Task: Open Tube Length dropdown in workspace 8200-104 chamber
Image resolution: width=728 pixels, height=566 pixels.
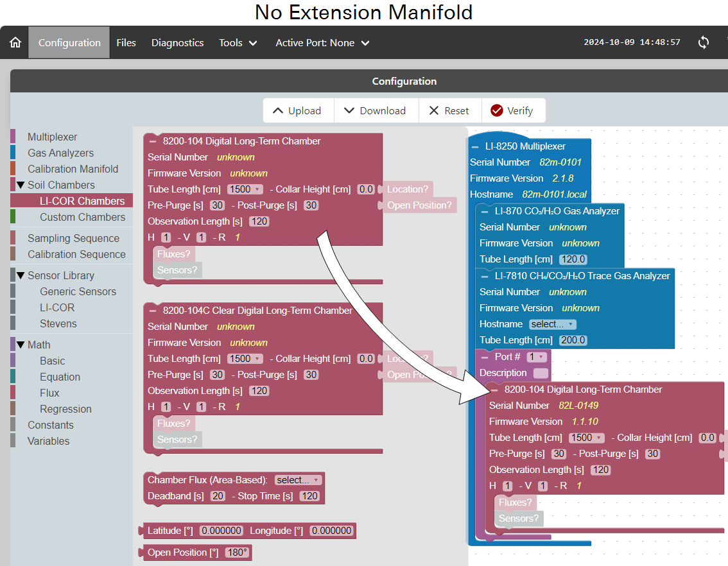Action: click(586, 438)
